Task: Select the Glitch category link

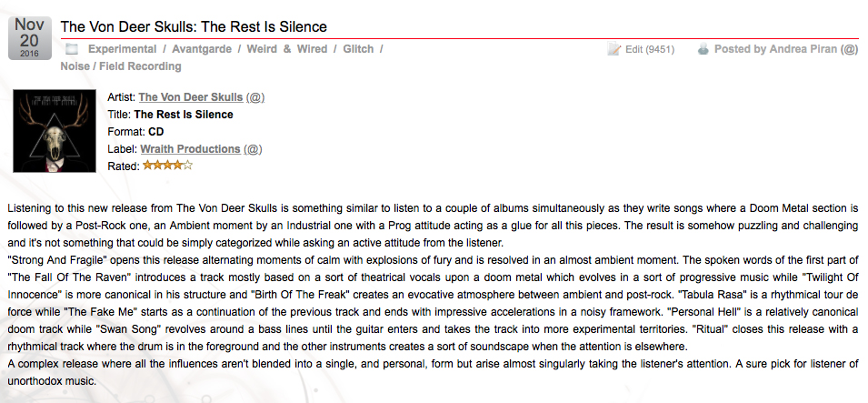Action: [x=358, y=49]
